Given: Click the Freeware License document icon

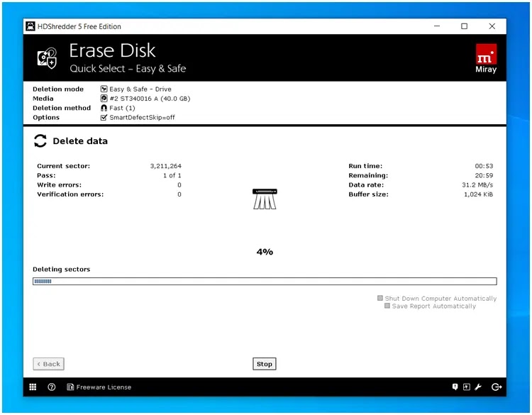Looking at the screenshot, I should click(x=70, y=387).
